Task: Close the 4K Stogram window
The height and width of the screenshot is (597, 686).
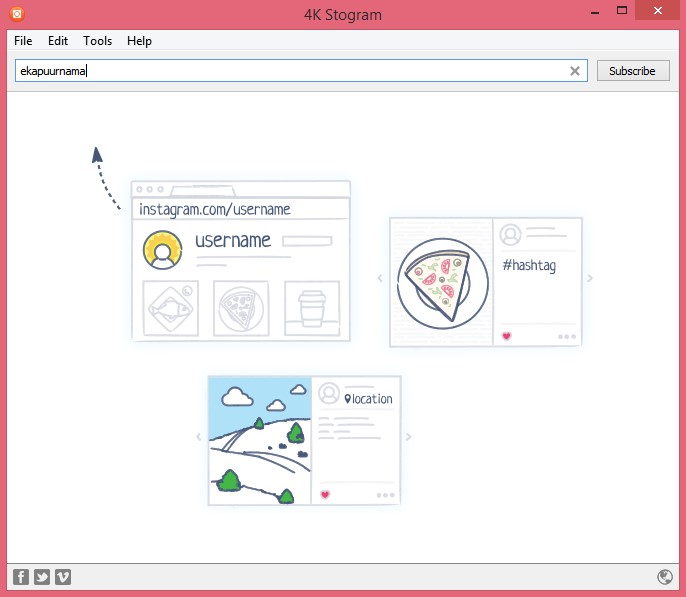Action: 658,10
